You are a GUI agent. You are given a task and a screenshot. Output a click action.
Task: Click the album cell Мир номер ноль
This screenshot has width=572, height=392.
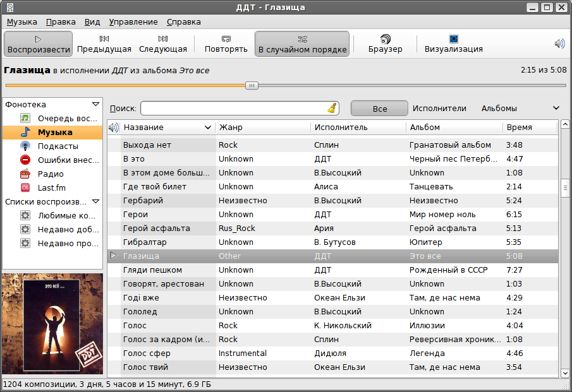coord(442,215)
